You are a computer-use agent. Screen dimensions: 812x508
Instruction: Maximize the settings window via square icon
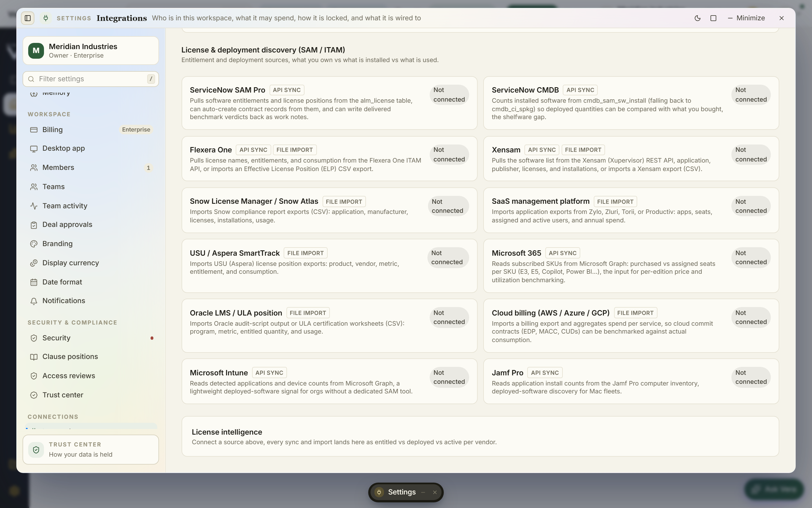tap(713, 18)
